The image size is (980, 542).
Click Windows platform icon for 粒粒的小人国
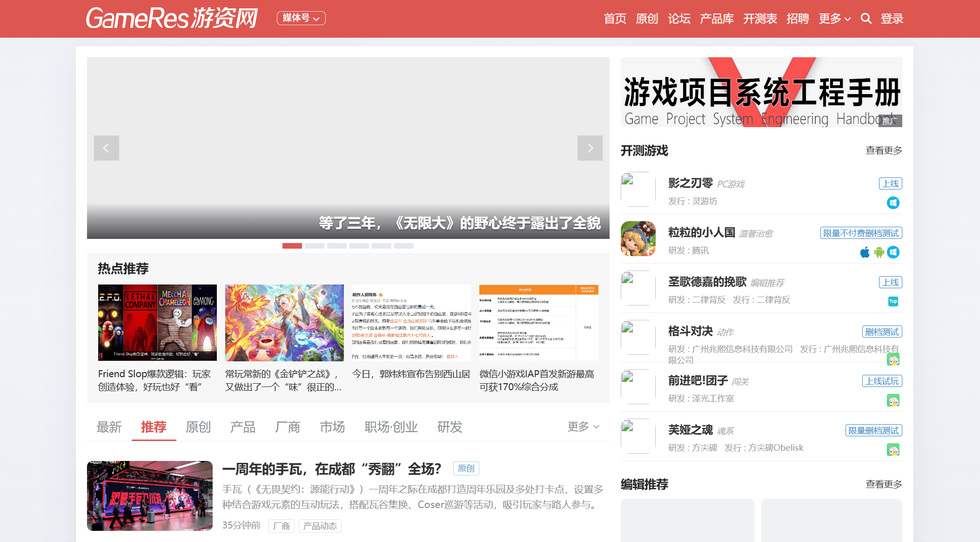pyautogui.click(x=893, y=252)
